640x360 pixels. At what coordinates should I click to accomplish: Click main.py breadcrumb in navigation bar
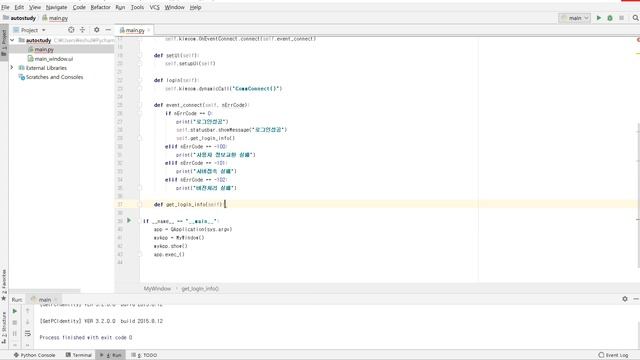pos(55,18)
